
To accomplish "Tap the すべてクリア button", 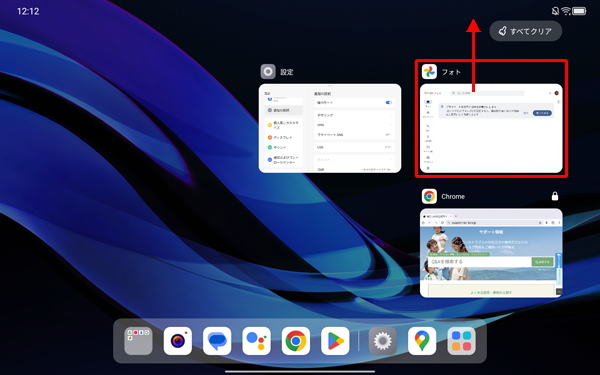I will tap(525, 31).
